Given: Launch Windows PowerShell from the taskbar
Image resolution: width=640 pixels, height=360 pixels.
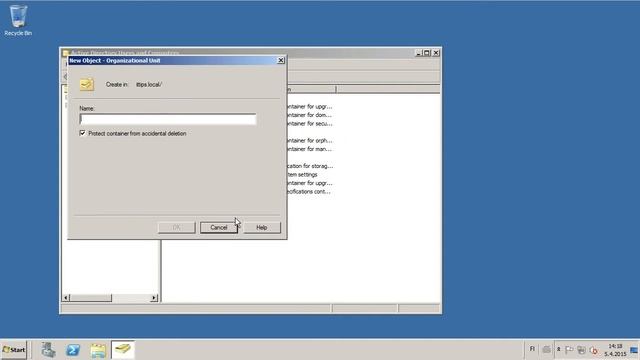Looking at the screenshot, I should 73,350.
